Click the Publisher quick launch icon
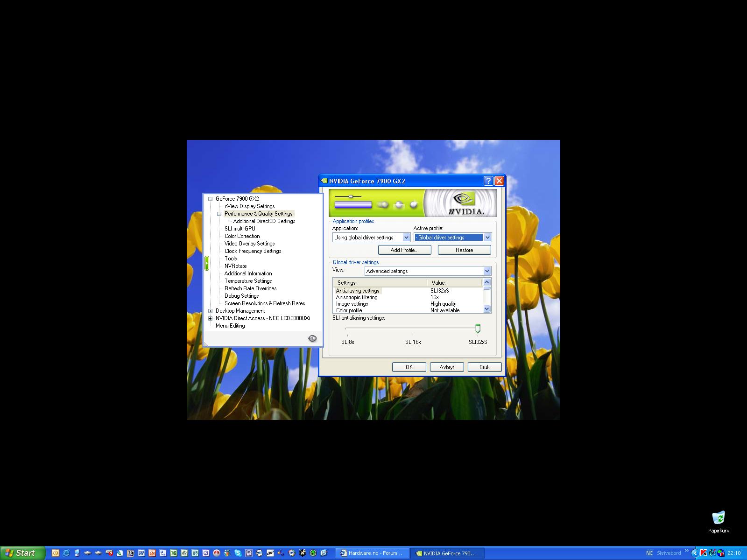Image resolution: width=747 pixels, height=560 pixels. tap(195, 553)
